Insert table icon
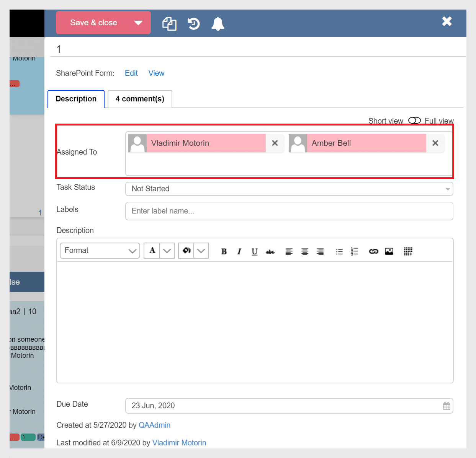The image size is (476, 458). pos(408,251)
